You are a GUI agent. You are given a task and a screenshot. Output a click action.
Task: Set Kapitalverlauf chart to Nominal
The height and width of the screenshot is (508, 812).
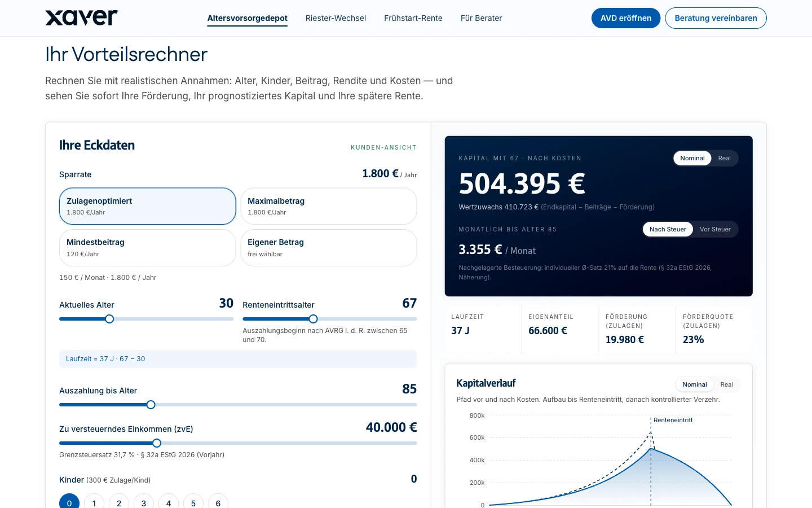(695, 384)
